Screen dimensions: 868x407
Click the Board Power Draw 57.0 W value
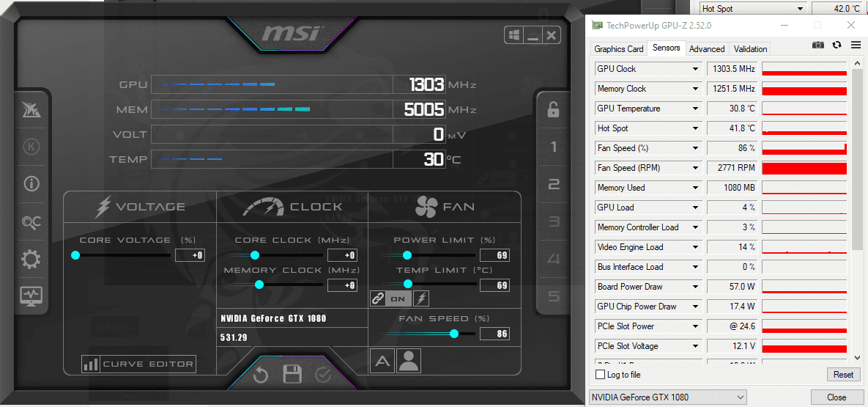[732, 287]
